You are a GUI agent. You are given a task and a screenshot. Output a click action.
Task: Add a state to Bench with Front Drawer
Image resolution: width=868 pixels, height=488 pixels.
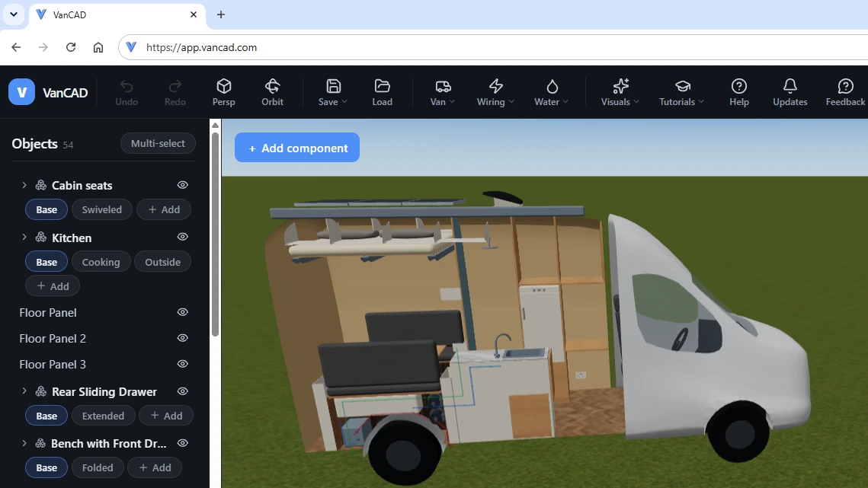[x=155, y=467]
